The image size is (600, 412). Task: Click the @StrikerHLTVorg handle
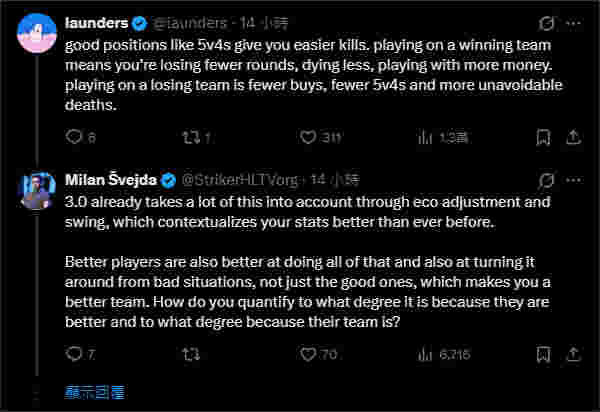239,180
